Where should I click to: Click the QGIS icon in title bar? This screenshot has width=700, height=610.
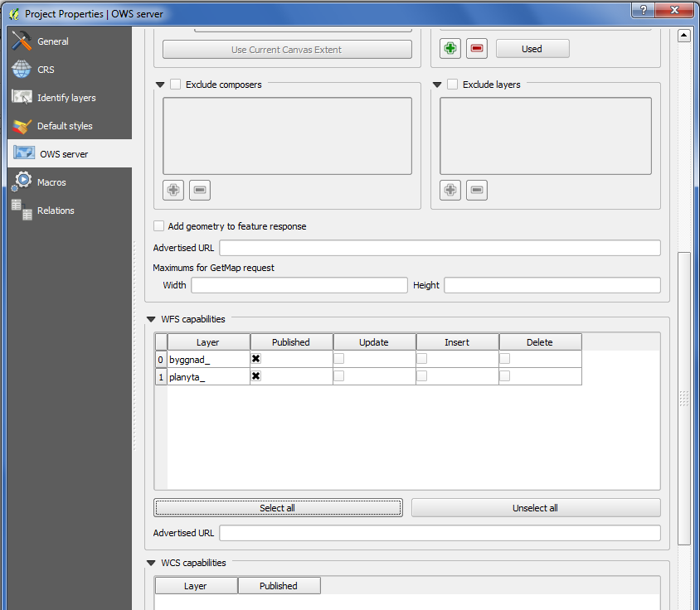click(15, 14)
